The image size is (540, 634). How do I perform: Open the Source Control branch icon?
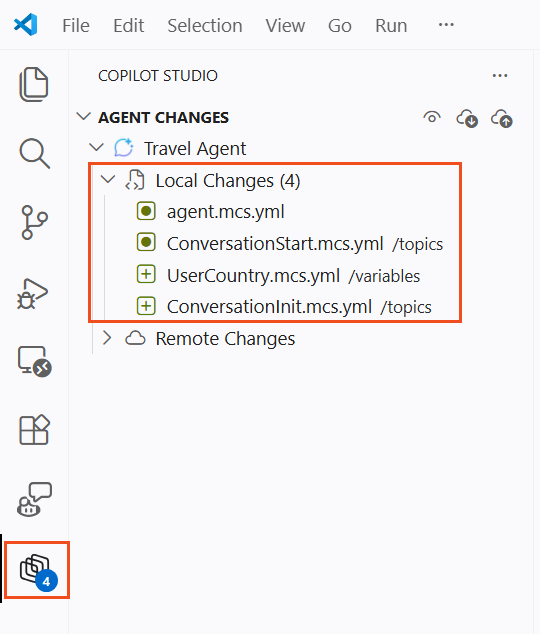coord(34,222)
